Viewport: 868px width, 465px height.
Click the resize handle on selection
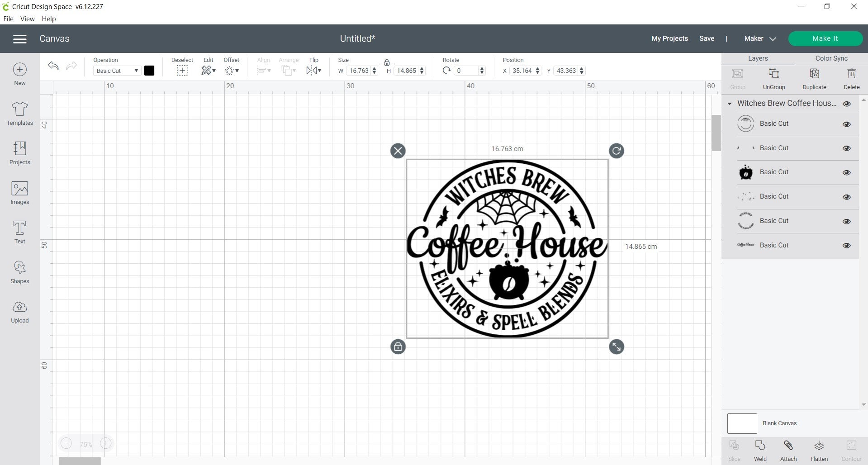[617, 347]
